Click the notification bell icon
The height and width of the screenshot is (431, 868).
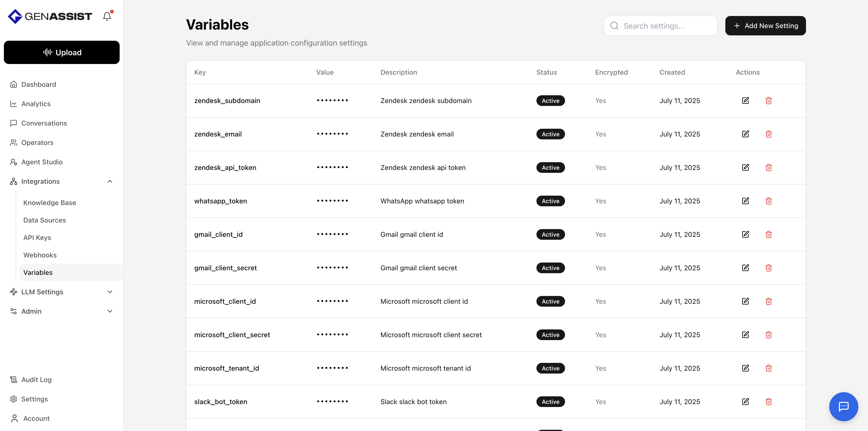(107, 16)
